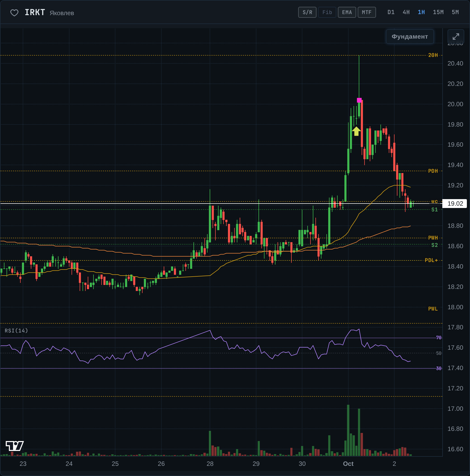
Task: Click the S1 support label
Action: (x=434, y=210)
